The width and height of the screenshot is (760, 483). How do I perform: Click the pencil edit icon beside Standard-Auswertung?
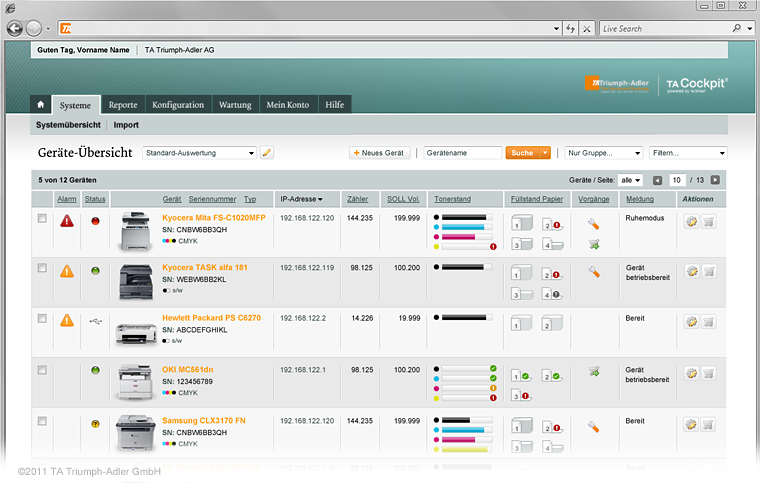pos(267,153)
